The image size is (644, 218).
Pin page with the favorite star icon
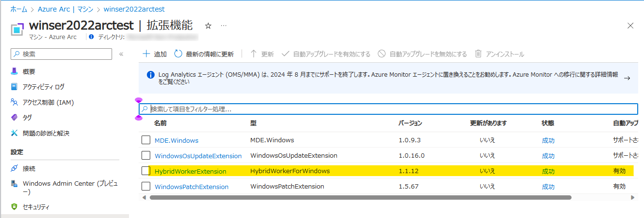point(208,26)
